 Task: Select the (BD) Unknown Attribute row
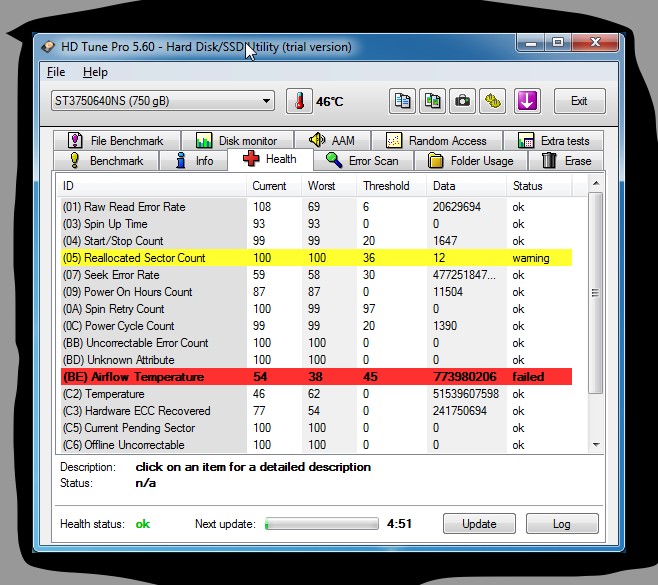click(316, 360)
